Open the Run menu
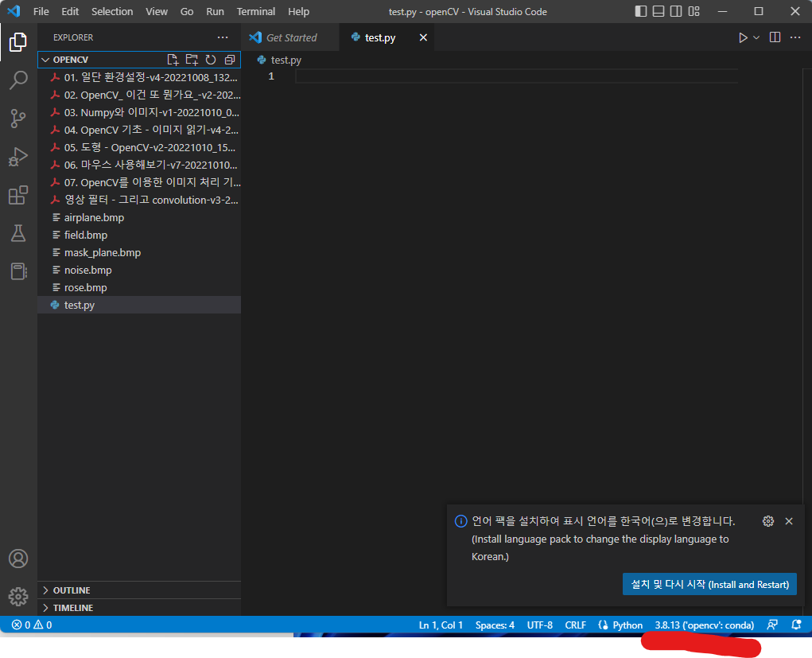Image resolution: width=812 pixels, height=658 pixels. click(215, 11)
